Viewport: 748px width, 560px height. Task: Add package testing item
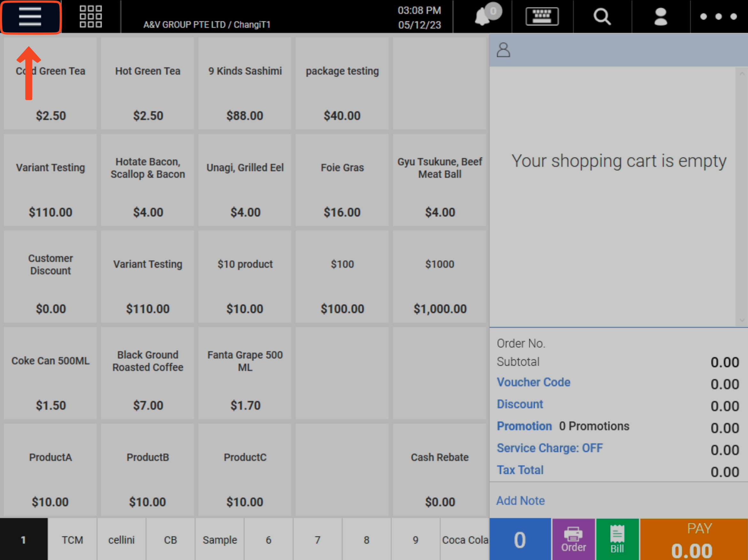342,83
